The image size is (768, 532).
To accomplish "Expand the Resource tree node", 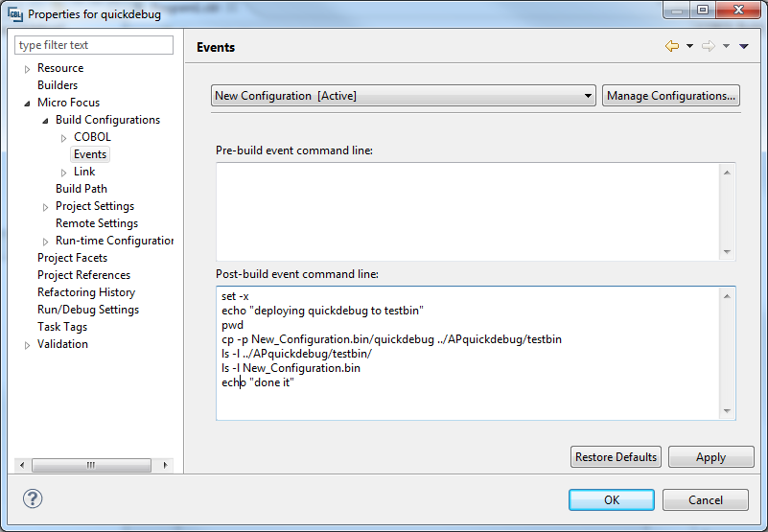I will coord(28,69).
